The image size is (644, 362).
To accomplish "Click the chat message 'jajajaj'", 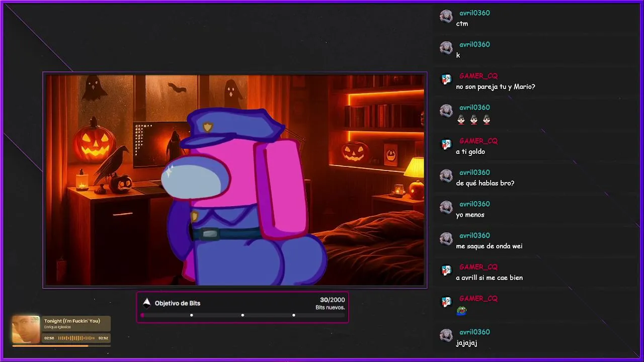I will click(x=466, y=343).
